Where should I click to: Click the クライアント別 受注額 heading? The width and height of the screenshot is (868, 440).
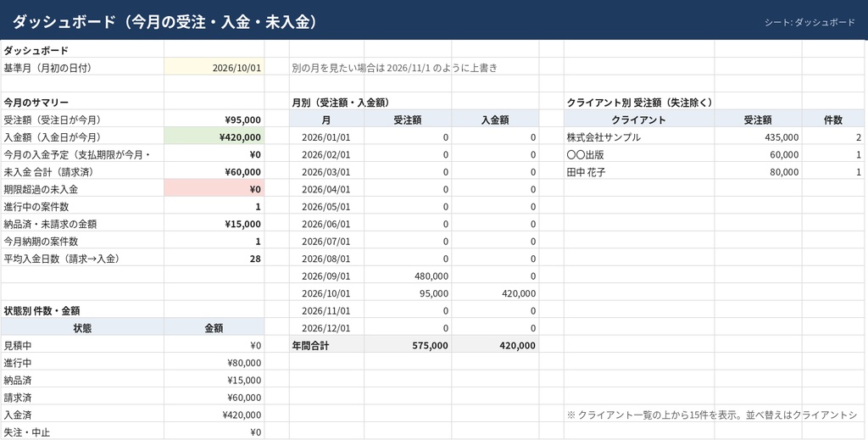(640, 103)
